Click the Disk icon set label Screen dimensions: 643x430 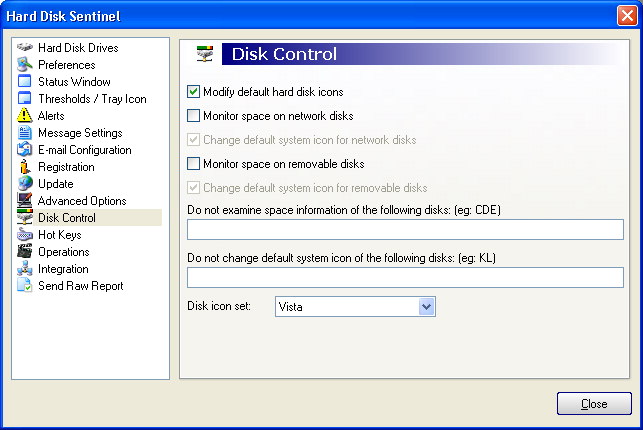219,306
